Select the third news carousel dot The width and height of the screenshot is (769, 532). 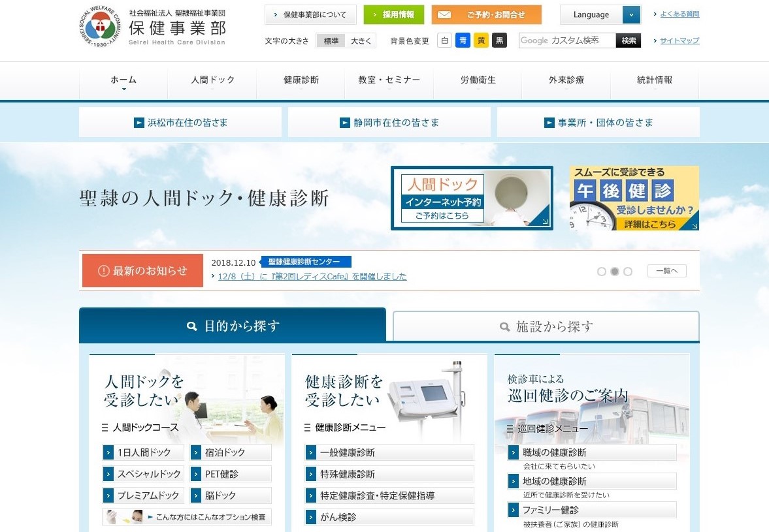(x=628, y=272)
